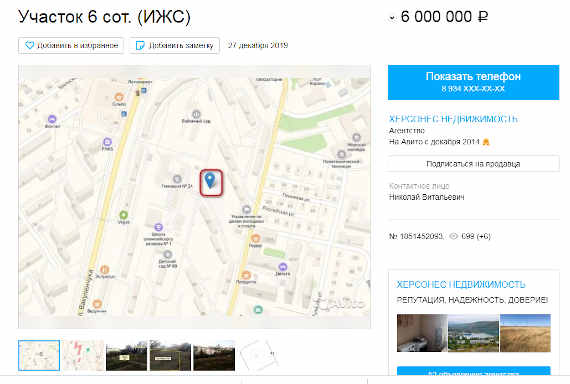Open the price dropdown arrow before 6 000 000 ₽
The height and width of the screenshot is (384, 570).
coord(392,17)
